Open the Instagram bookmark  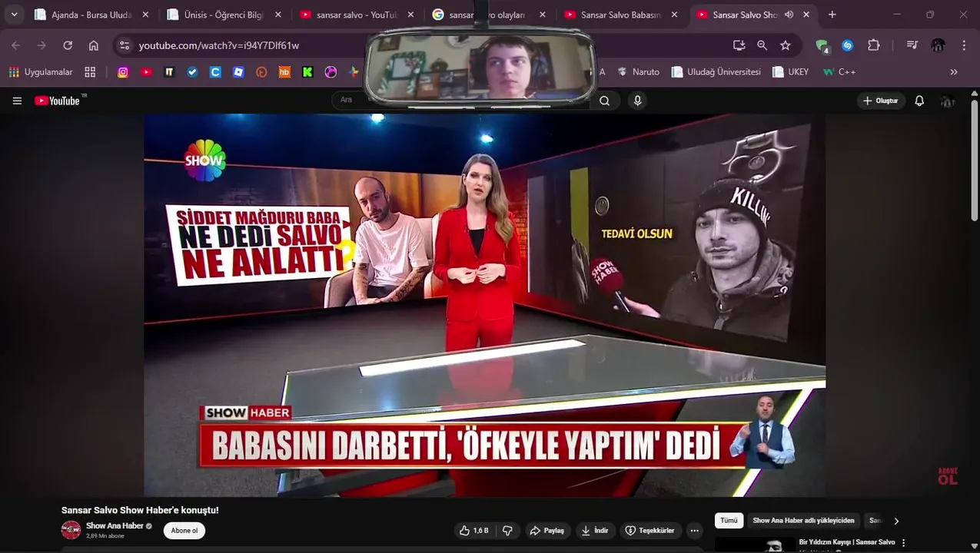click(x=123, y=72)
